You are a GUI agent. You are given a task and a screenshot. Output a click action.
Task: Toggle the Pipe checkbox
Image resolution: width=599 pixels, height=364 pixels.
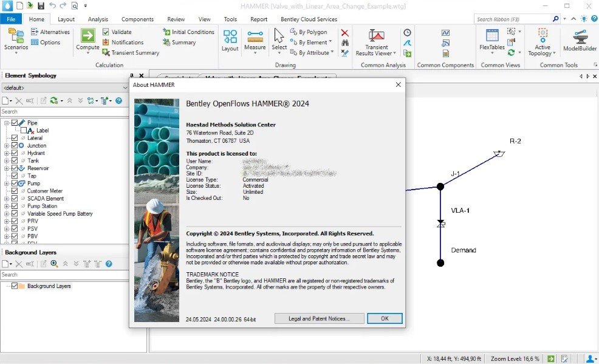coord(15,123)
